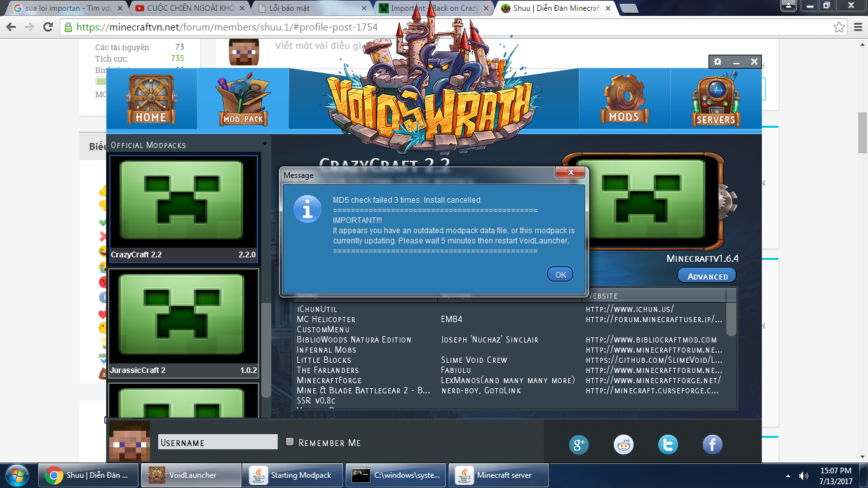Select the Mod Pack navigation icon
The height and width of the screenshot is (488, 868).
(243, 100)
